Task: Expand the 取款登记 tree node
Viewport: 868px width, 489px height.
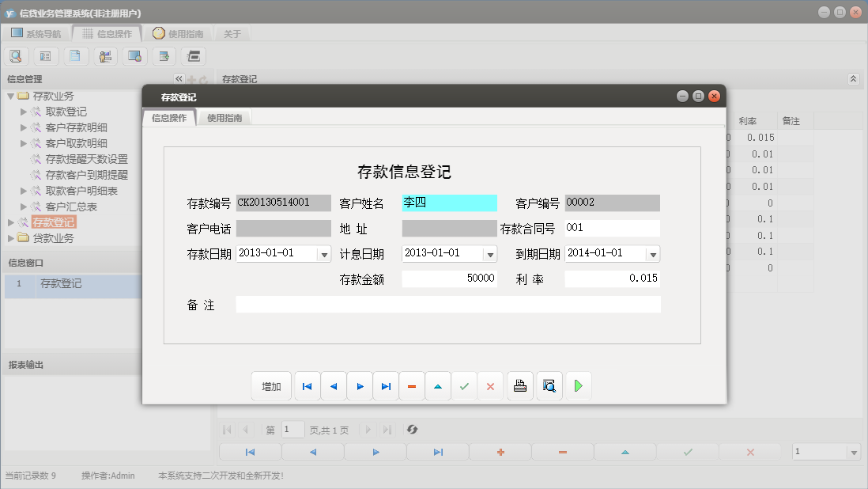Action: pyautogui.click(x=24, y=111)
